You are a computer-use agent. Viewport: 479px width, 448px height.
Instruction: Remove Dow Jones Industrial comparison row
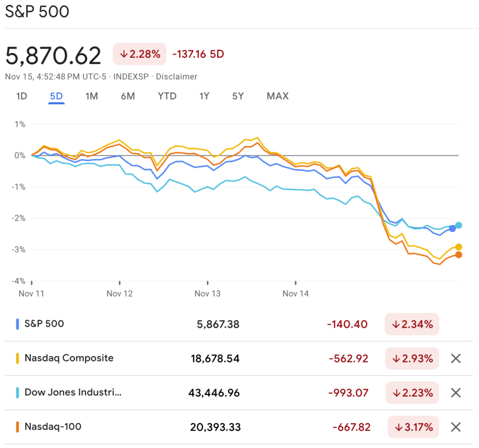(x=456, y=393)
